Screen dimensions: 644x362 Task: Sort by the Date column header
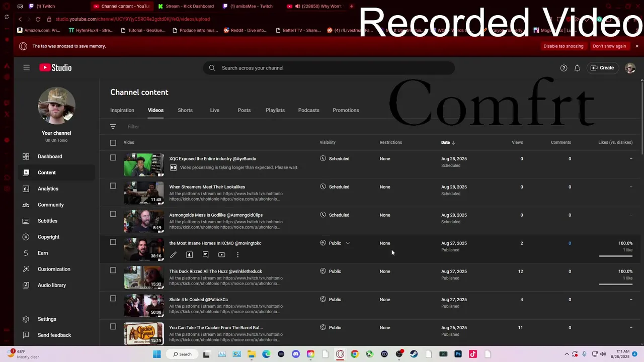[x=448, y=142]
